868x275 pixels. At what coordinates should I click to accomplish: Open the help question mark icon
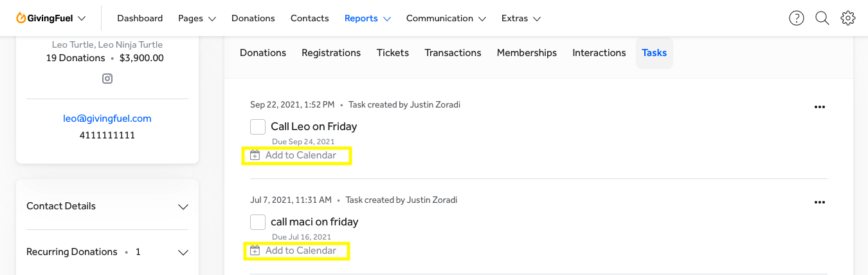click(x=797, y=18)
